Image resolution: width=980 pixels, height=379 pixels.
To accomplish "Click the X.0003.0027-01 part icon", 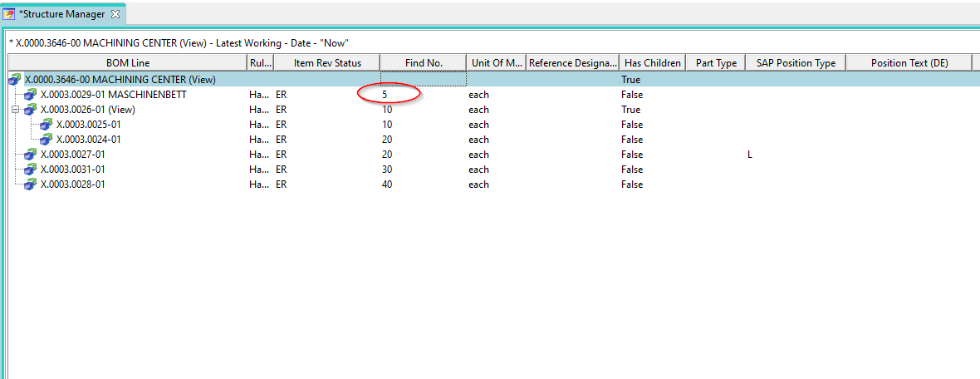I will (x=31, y=155).
